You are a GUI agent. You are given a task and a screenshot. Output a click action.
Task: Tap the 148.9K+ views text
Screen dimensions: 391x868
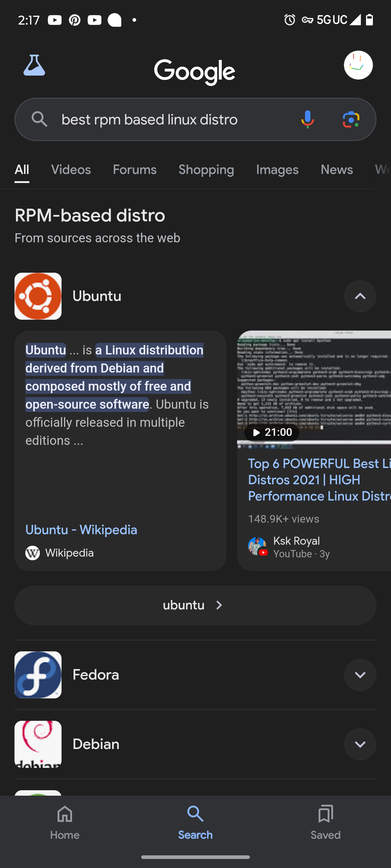tap(283, 519)
